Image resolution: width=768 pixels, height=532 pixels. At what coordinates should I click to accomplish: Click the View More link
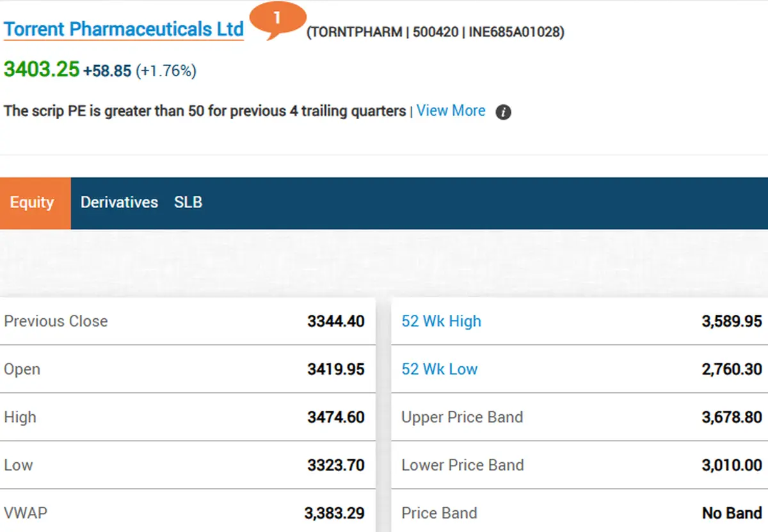pyautogui.click(x=451, y=111)
